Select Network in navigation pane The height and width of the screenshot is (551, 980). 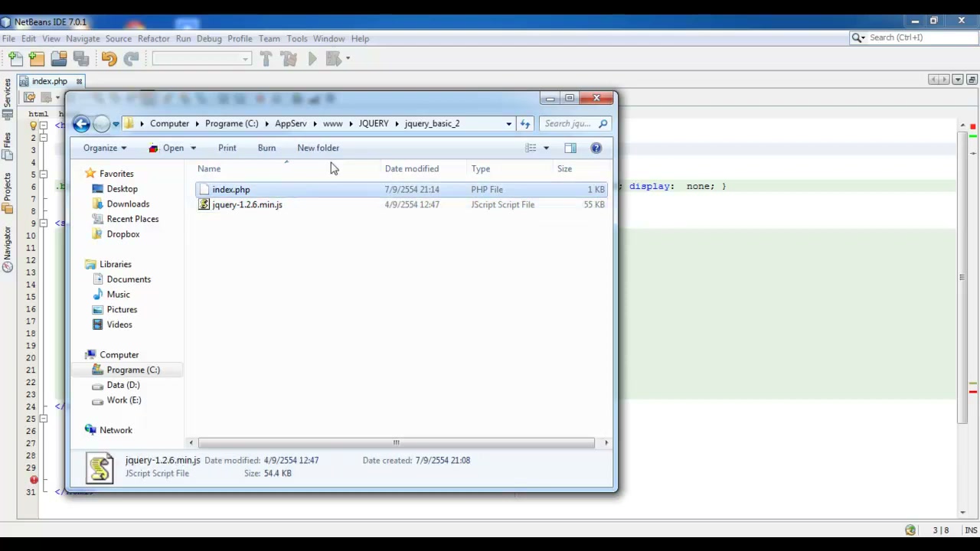coord(116,430)
